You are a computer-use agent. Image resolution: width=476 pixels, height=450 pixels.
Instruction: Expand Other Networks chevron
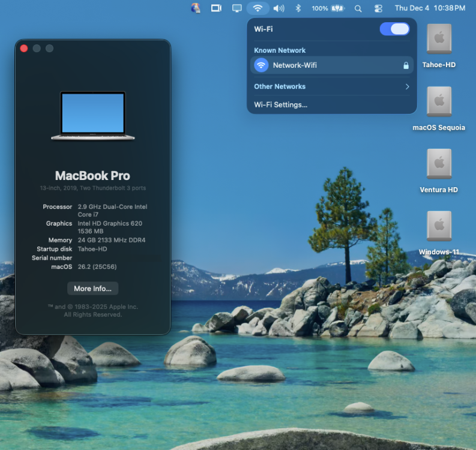click(x=407, y=87)
